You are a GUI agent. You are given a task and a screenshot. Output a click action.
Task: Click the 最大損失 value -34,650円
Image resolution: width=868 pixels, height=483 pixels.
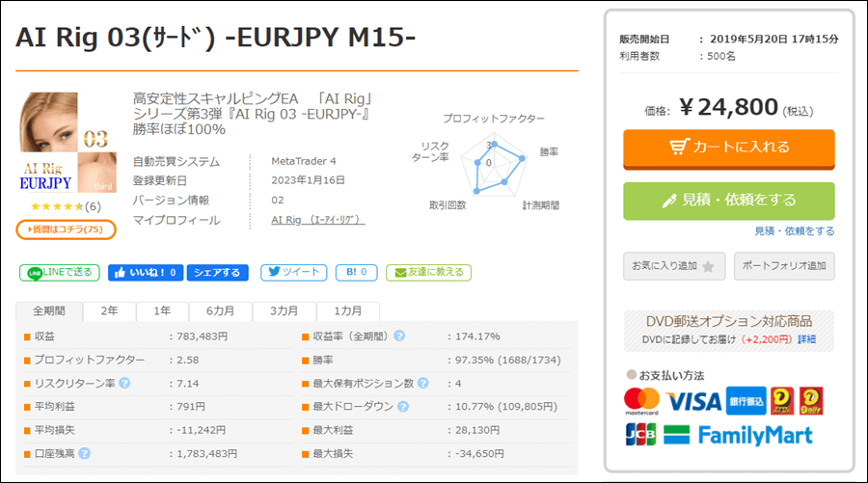[x=479, y=454]
